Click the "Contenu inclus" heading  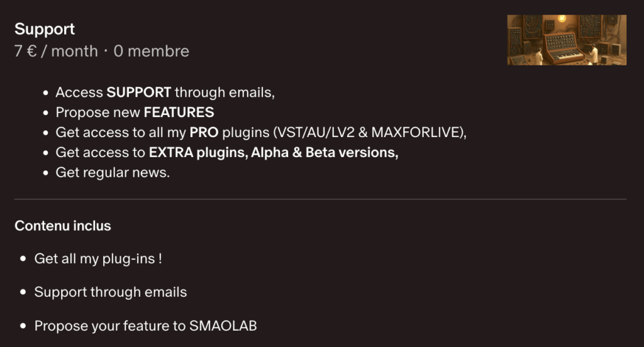click(x=63, y=226)
